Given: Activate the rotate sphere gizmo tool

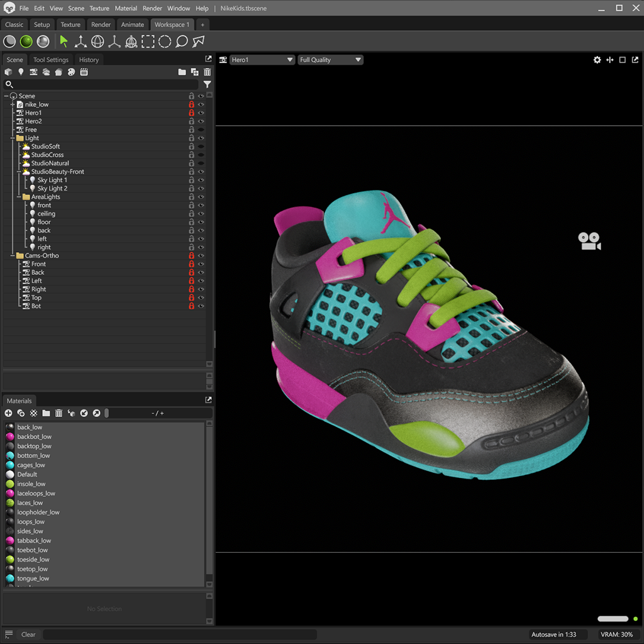Looking at the screenshot, I should (97, 42).
